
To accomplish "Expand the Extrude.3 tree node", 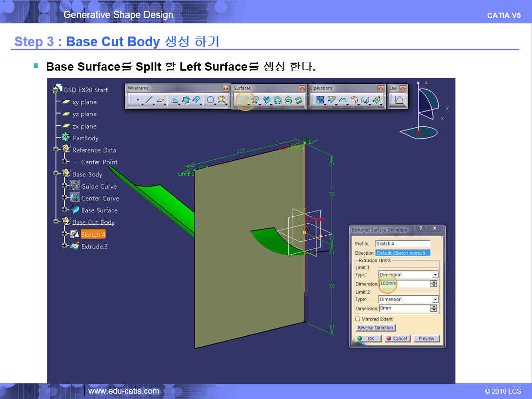I will tap(64, 246).
